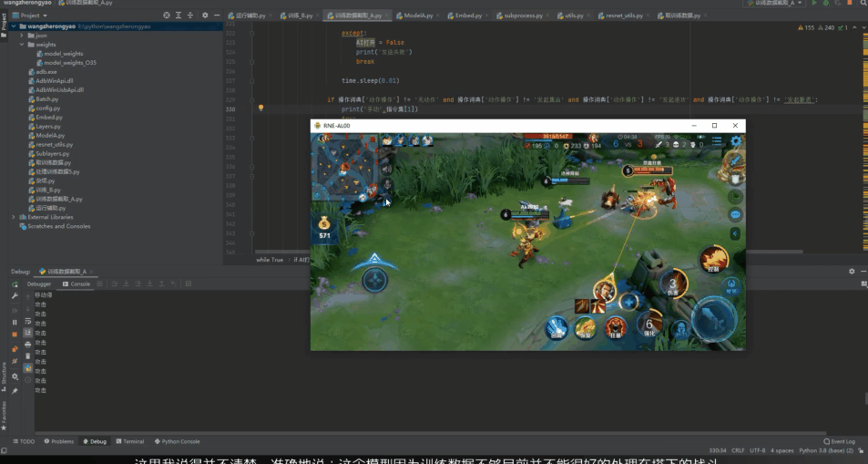This screenshot has height=464, width=868.
Task: Click the virtual joystick in the game
Action: [x=374, y=279]
